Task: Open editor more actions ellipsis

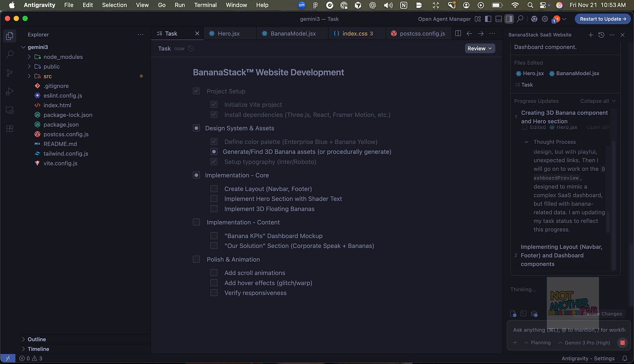Action: click(x=492, y=33)
